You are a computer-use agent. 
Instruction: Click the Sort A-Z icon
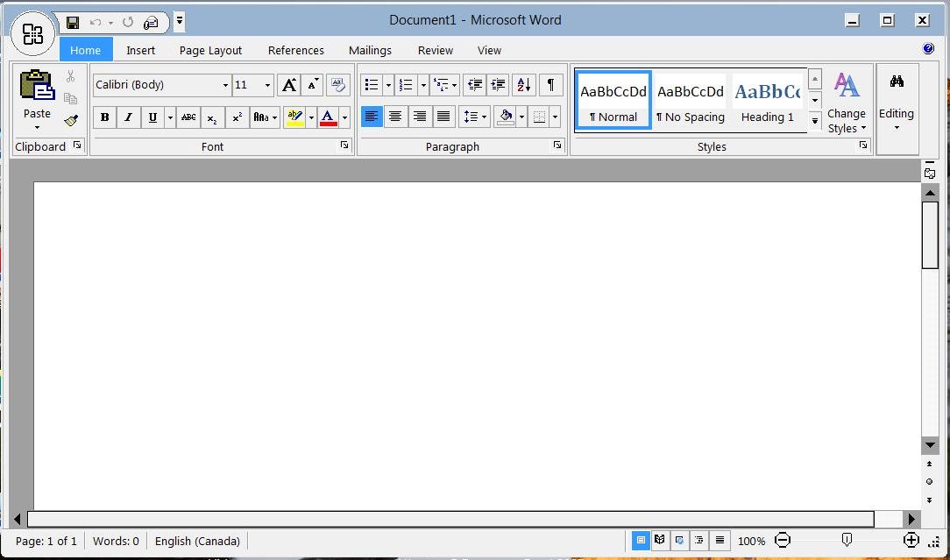(x=524, y=85)
